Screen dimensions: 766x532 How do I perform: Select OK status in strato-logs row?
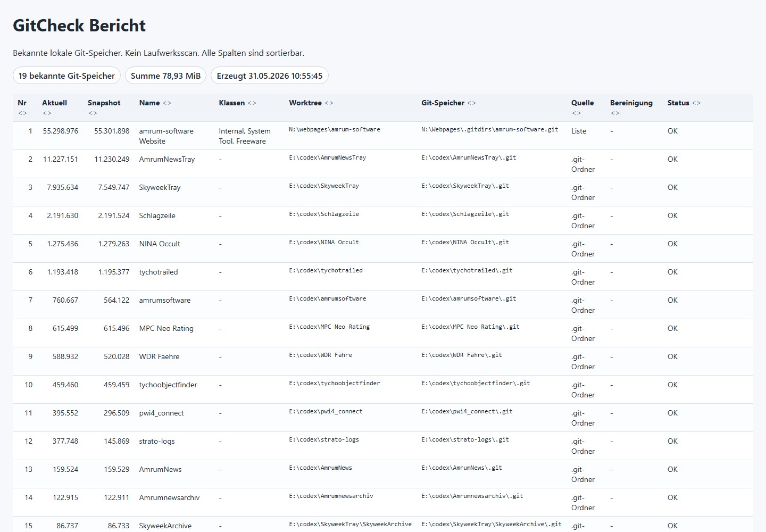click(x=672, y=441)
